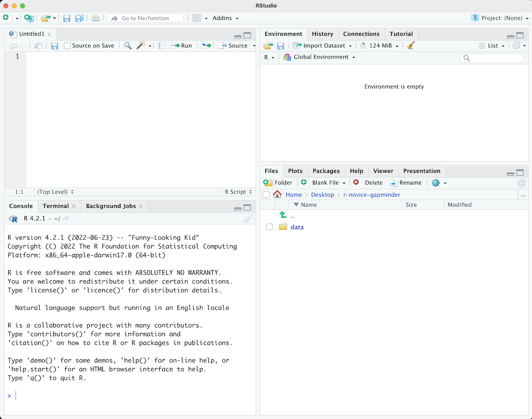This screenshot has width=532, height=419.
Task: Save the current document in the main toolbar
Action: pos(66,18)
